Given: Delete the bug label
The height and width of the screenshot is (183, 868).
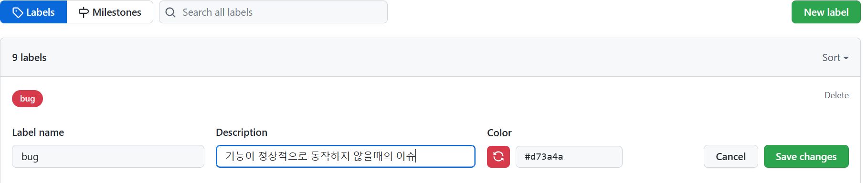Looking at the screenshot, I should tap(836, 95).
